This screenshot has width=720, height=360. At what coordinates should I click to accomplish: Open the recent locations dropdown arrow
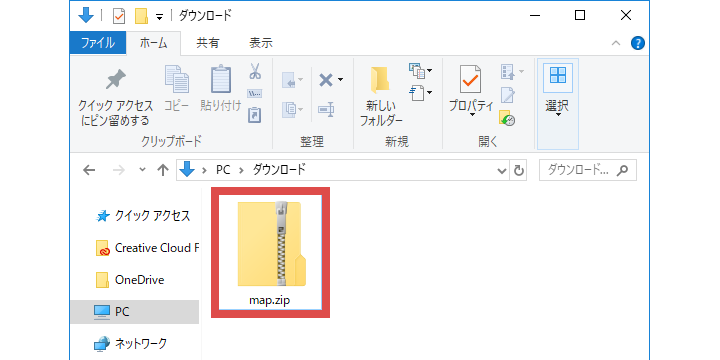tap(143, 169)
